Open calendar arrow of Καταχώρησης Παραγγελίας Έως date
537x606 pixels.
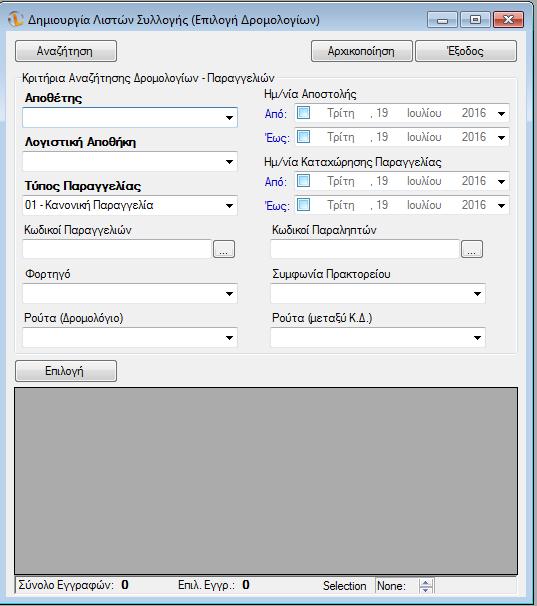pos(501,205)
